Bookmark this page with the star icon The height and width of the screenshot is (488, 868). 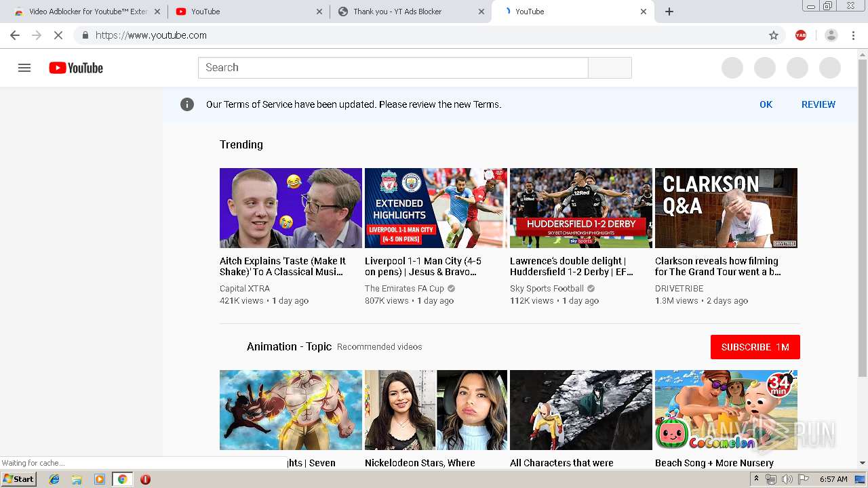tap(774, 35)
